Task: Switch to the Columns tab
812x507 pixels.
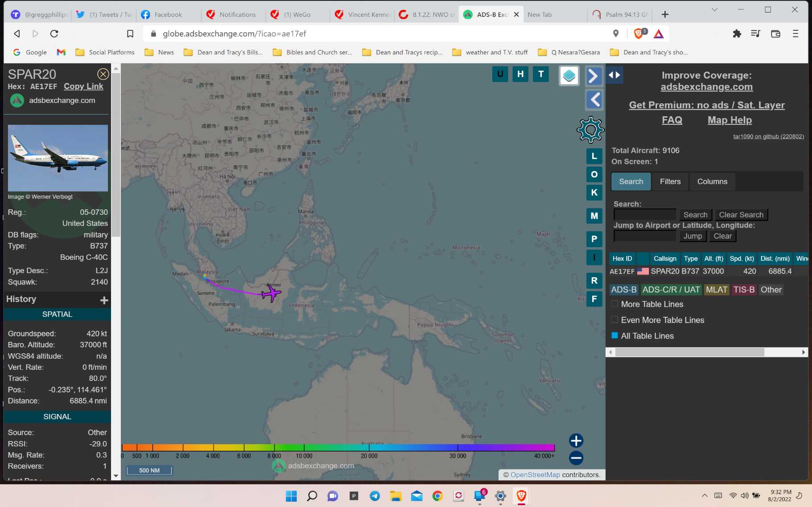Action: coord(712,181)
